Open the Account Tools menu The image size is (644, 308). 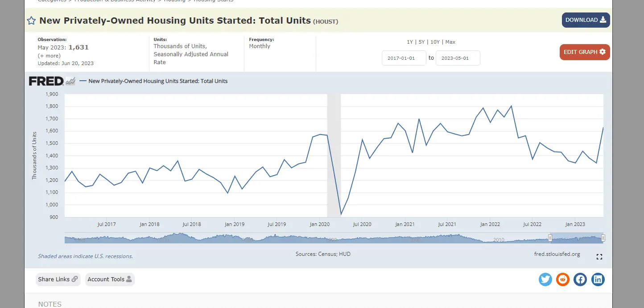point(110,279)
